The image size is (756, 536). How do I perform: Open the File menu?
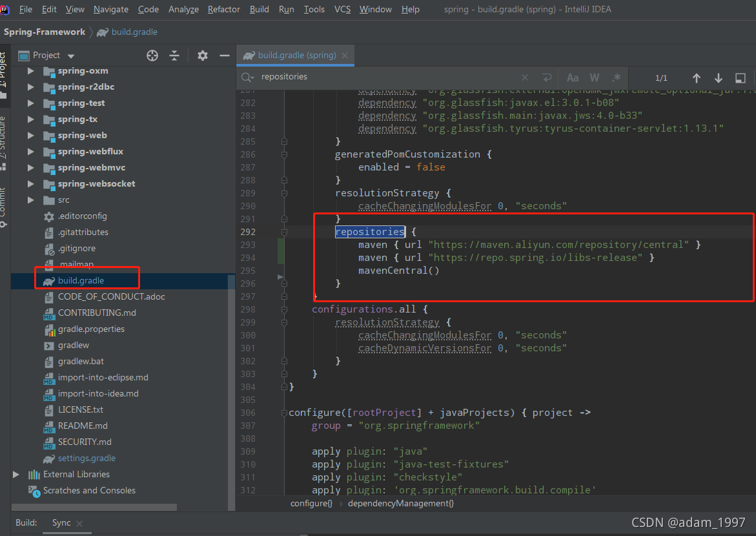tap(26, 9)
